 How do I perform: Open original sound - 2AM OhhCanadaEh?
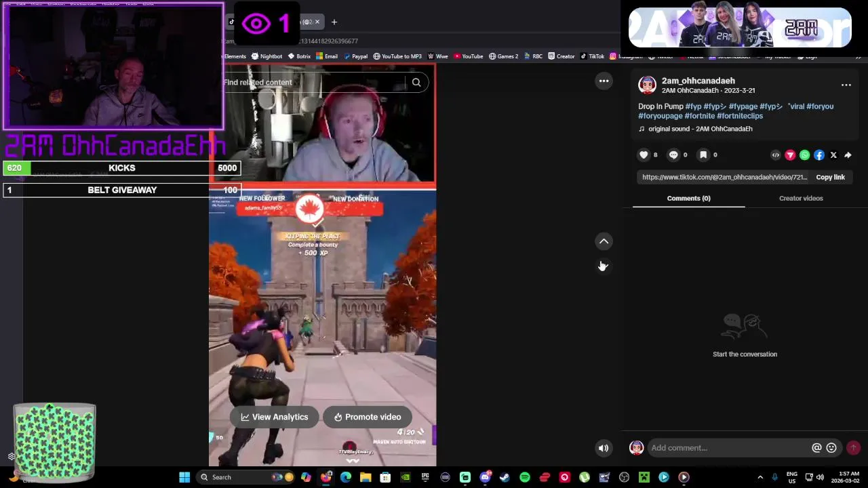[700, 129]
